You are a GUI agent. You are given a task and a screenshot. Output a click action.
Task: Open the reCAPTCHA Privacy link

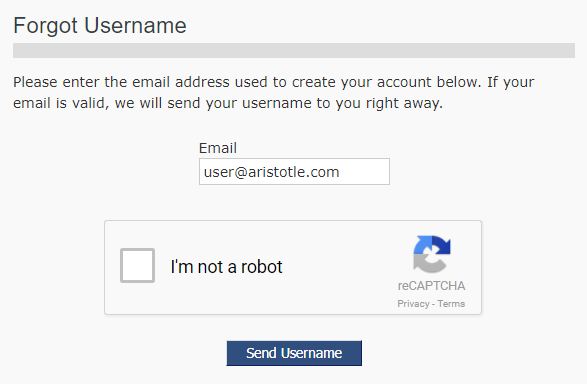click(413, 304)
